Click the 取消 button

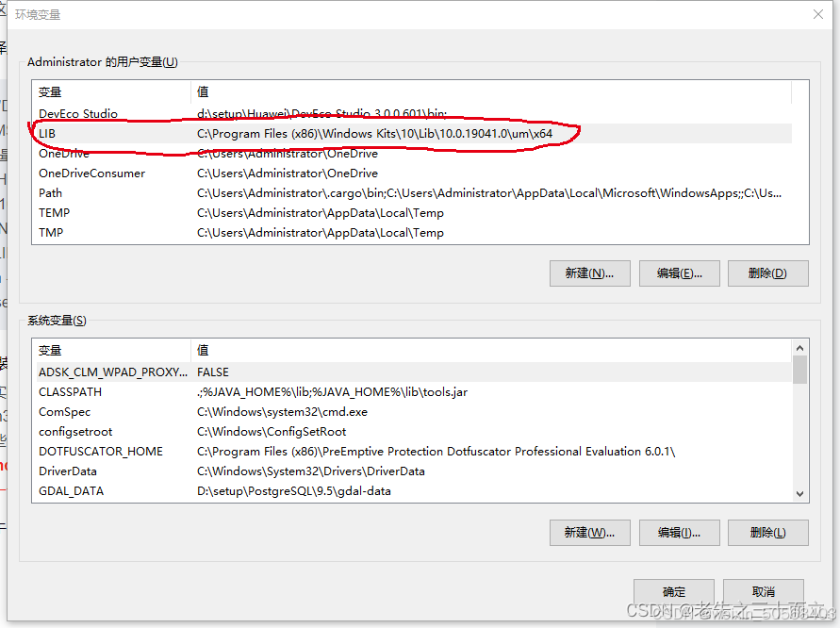coord(763,590)
